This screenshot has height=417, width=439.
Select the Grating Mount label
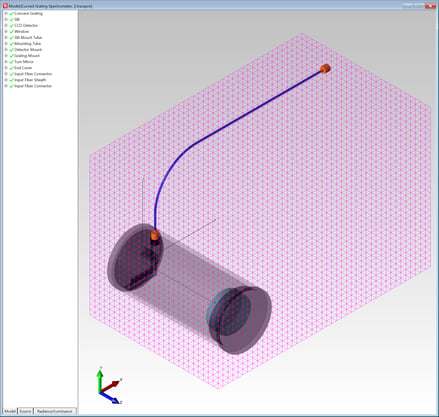27,55
